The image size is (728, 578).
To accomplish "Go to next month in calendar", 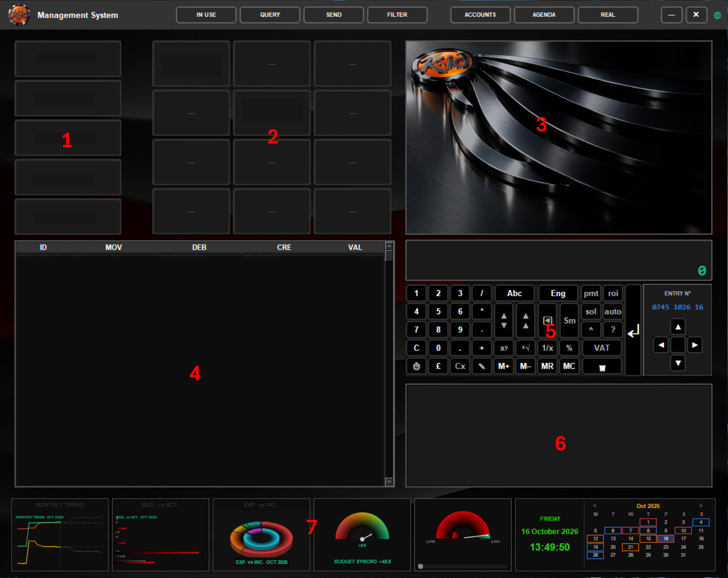I will [701, 506].
